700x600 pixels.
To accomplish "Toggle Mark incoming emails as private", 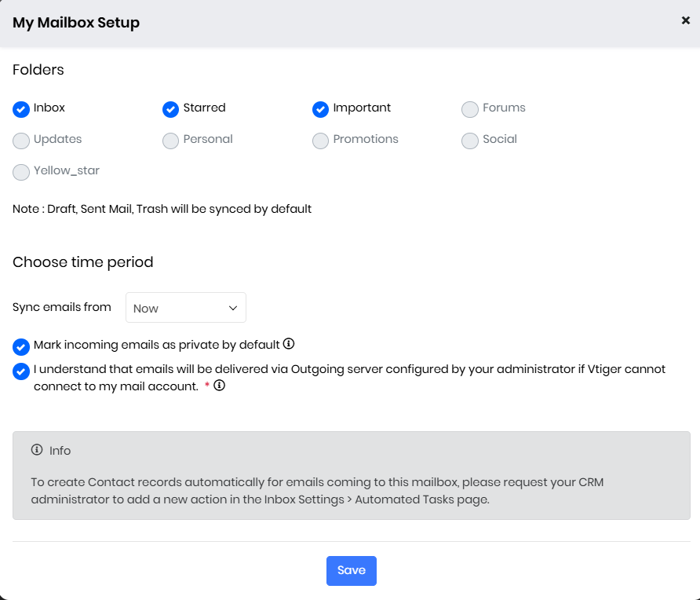I will (21, 346).
